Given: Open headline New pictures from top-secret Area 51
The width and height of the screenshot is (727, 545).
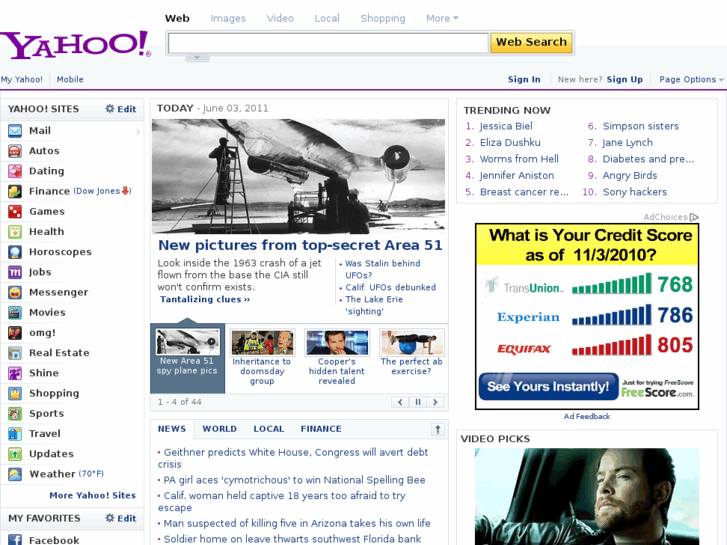Looking at the screenshot, I should coord(300,245).
